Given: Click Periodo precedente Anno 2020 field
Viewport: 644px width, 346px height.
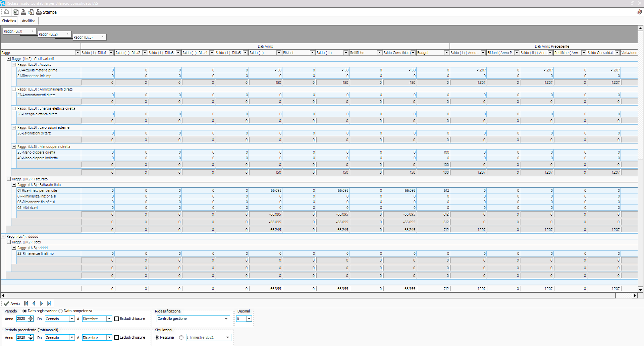Looking at the screenshot, I should (22, 338).
